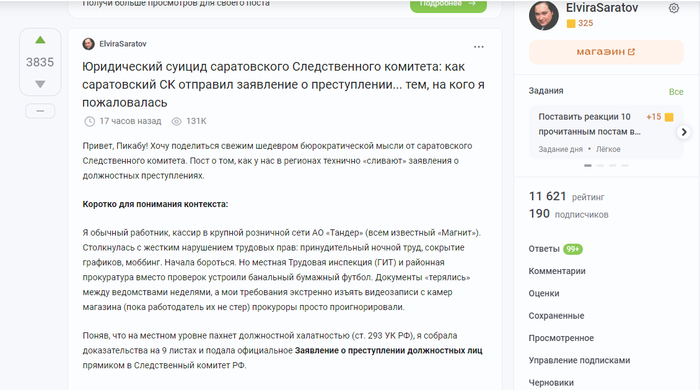Screen dimensions: 700x390
Task: Open the post's three-dot options menu
Action: (479, 47)
